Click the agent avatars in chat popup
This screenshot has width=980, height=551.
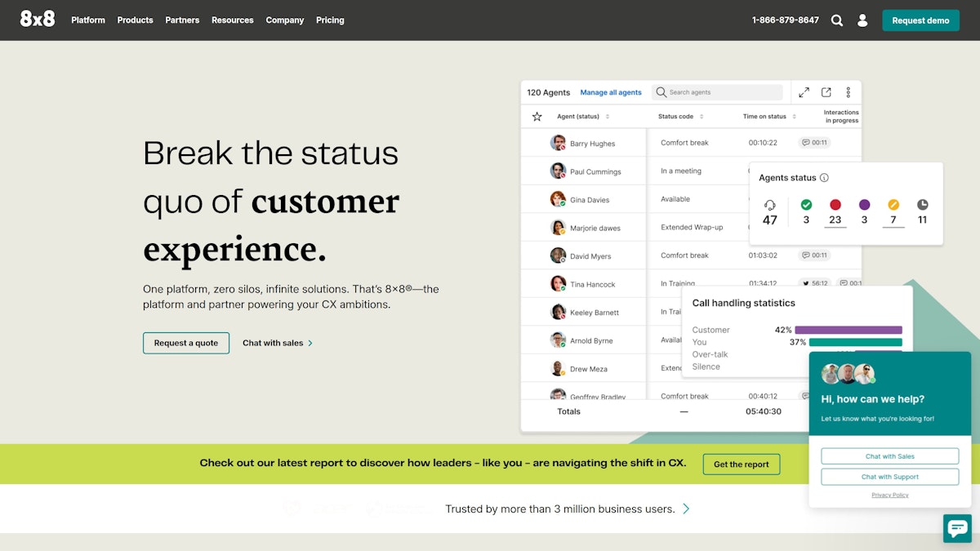(x=848, y=375)
